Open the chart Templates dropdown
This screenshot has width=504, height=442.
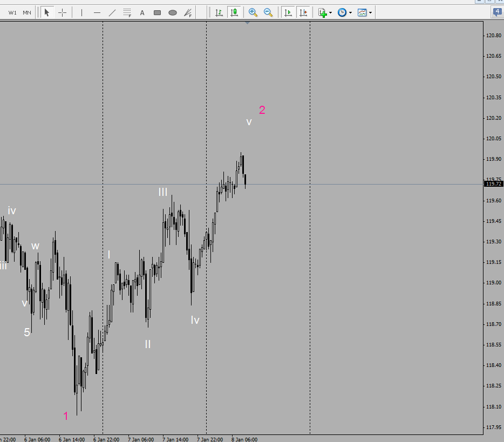[x=363, y=12]
